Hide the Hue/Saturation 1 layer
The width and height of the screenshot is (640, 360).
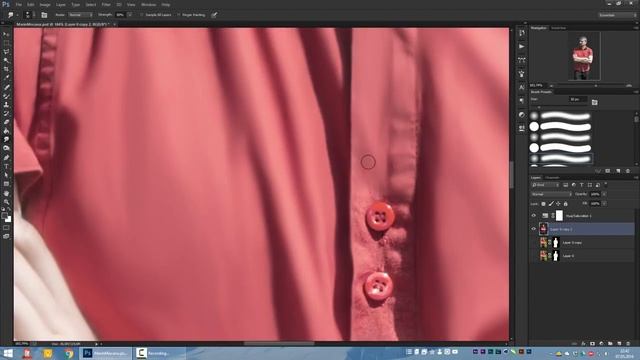(533, 216)
